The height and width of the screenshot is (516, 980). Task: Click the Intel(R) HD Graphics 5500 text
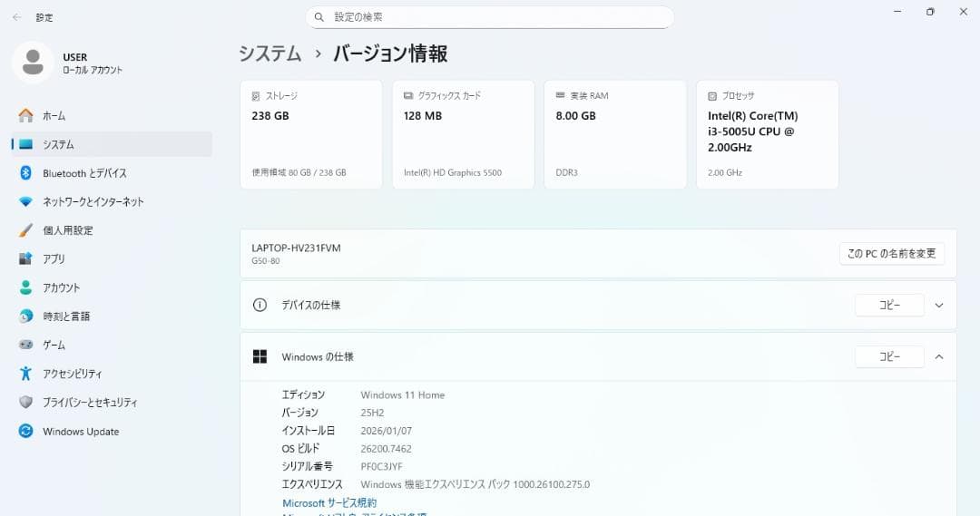click(x=453, y=172)
